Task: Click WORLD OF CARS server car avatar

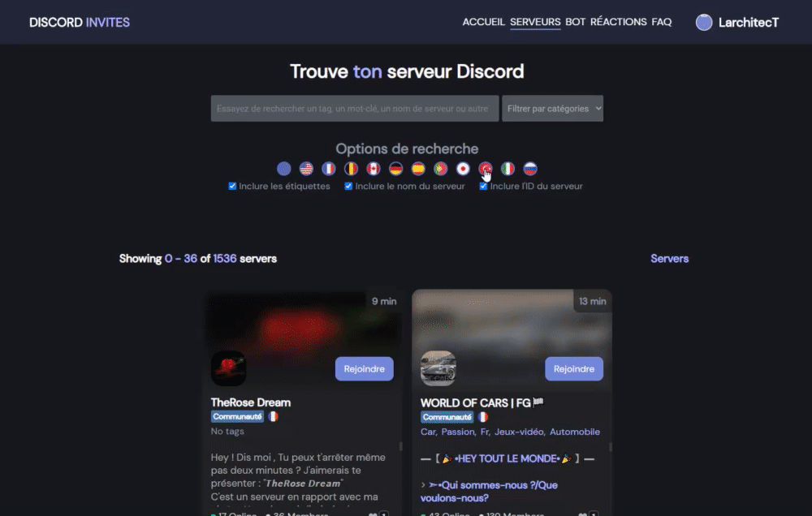Action: point(438,368)
